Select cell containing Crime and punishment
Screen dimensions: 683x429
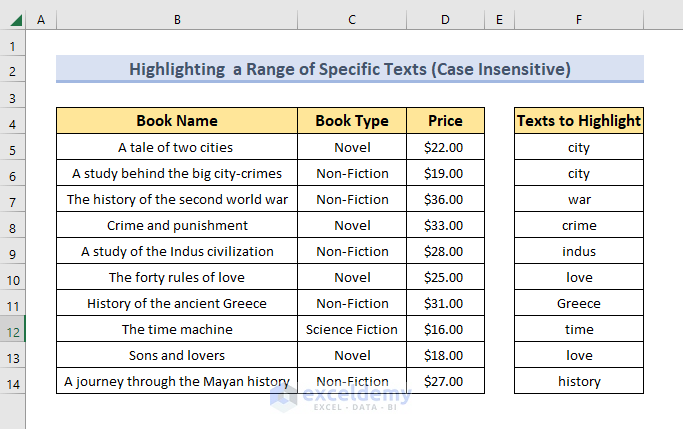(177, 225)
